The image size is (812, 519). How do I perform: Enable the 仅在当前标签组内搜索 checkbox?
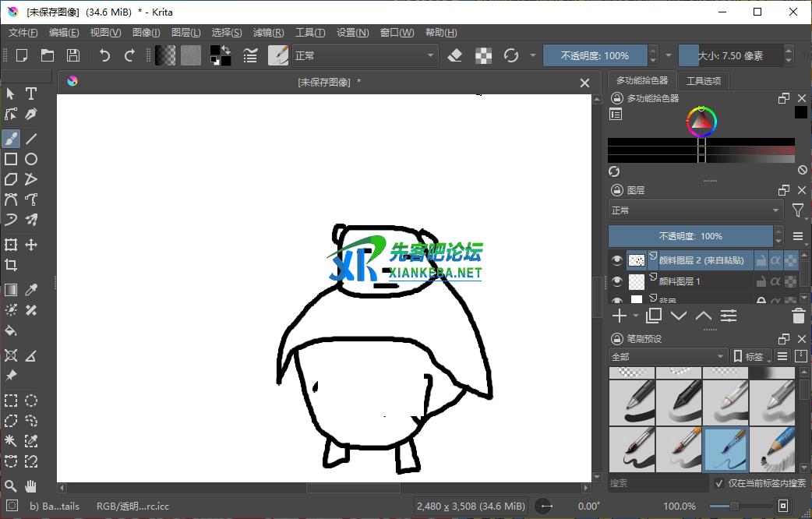718,483
